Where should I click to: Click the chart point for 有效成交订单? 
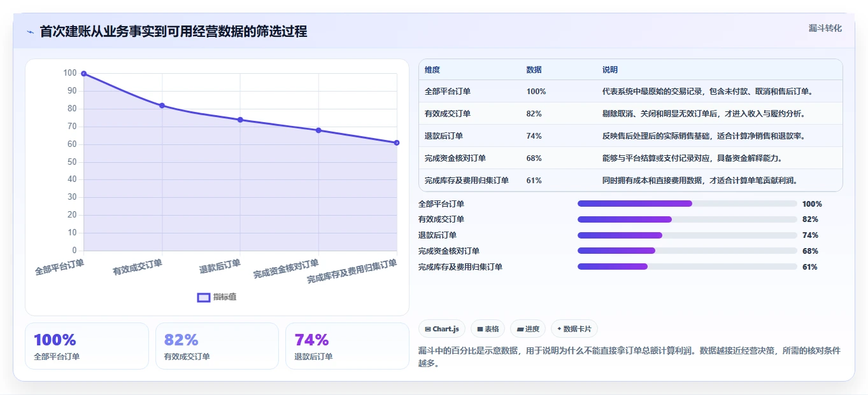(162, 106)
